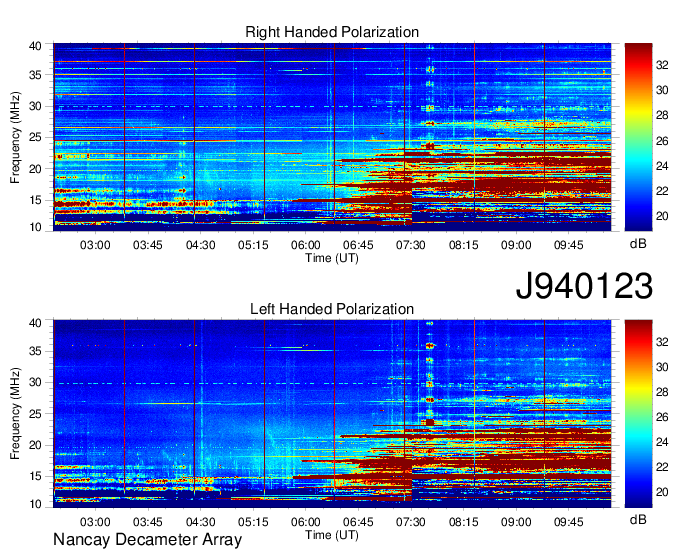Click the 10 MHz tick on the top plot
Viewport: 680px width, 552px height.
pyautogui.click(x=36, y=227)
